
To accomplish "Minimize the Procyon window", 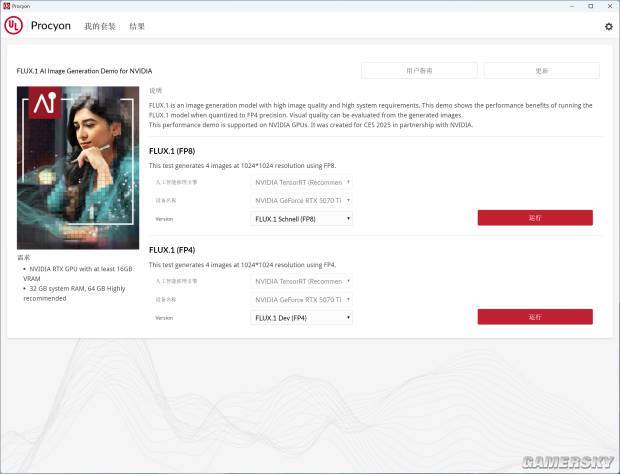I will point(572,6).
